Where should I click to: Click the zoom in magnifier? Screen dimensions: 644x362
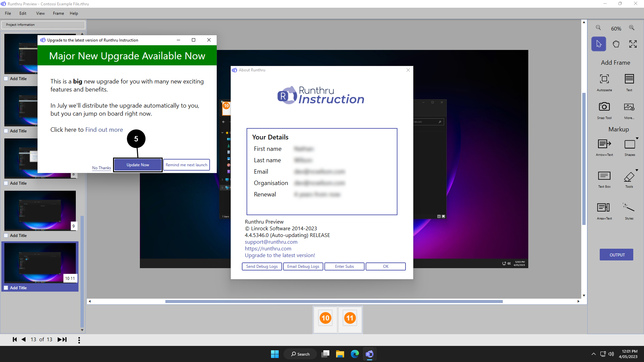point(632,28)
